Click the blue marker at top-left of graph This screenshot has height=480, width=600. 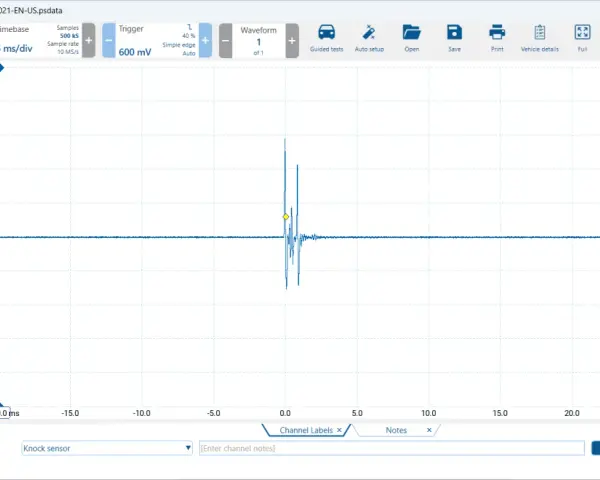(x=2, y=68)
